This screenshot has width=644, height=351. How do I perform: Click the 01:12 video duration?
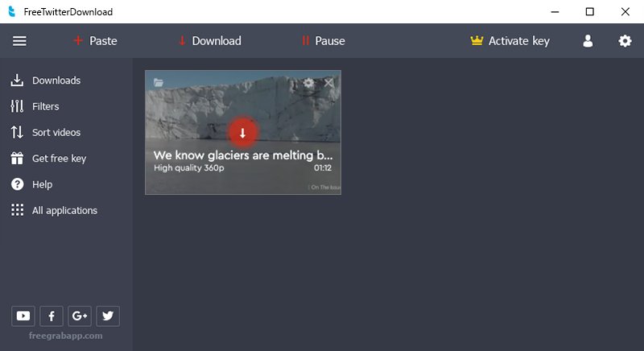click(323, 167)
